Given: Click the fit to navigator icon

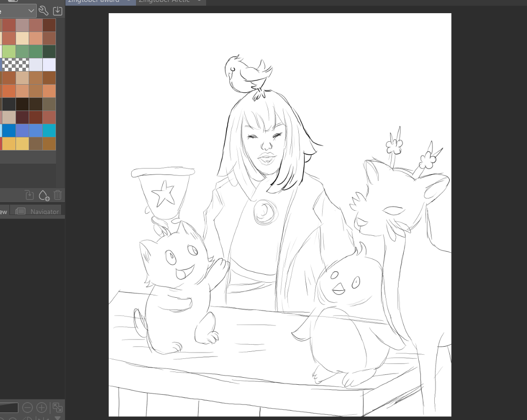Looking at the screenshot, I should (x=57, y=408).
